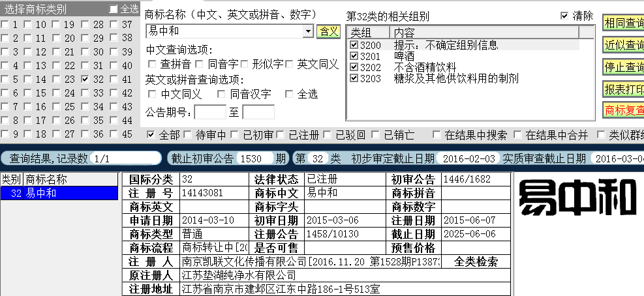The width and height of the screenshot is (644, 296).
Task: Check the 全选 select-all categories checkbox
Action: 114,9
